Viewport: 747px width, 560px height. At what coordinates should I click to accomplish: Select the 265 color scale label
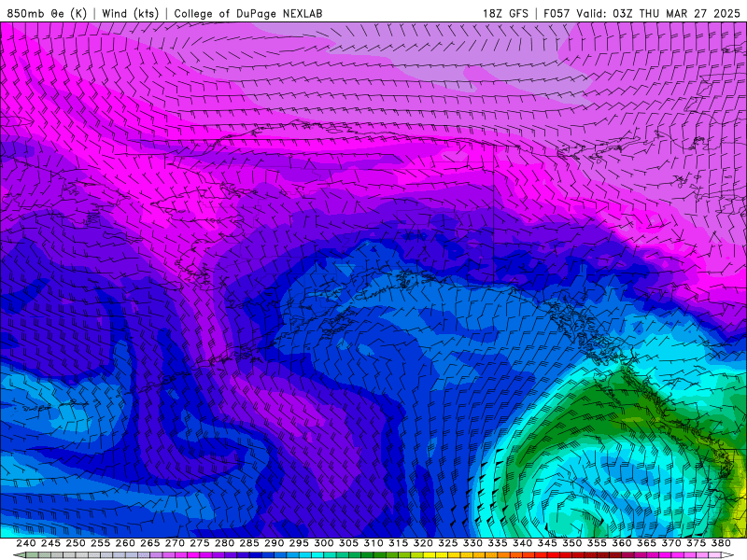149,543
